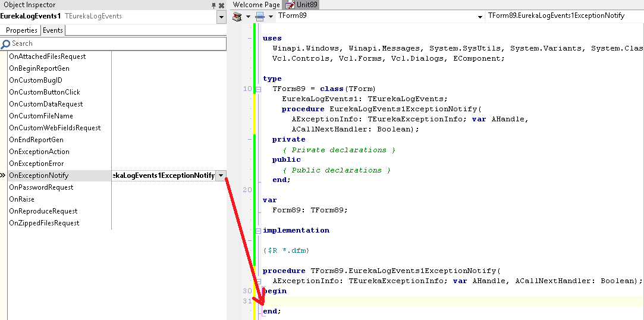Select the OnZippedFilesRequest event

44,223
